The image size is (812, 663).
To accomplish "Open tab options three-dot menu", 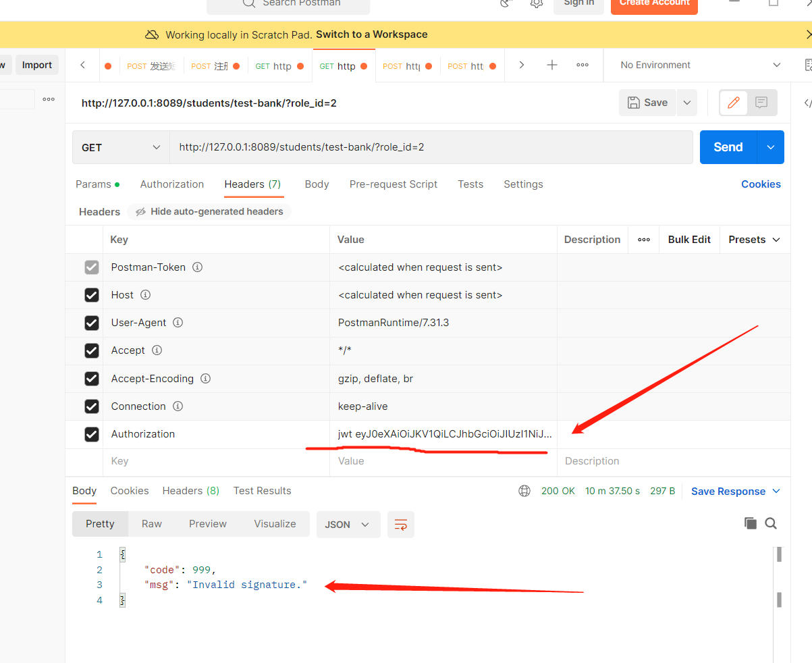I will pyautogui.click(x=583, y=65).
